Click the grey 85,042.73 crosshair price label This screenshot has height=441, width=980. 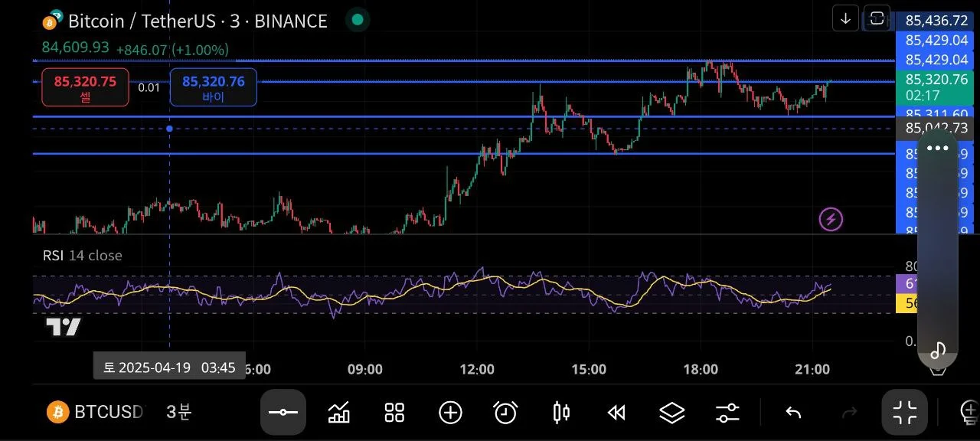coord(936,128)
